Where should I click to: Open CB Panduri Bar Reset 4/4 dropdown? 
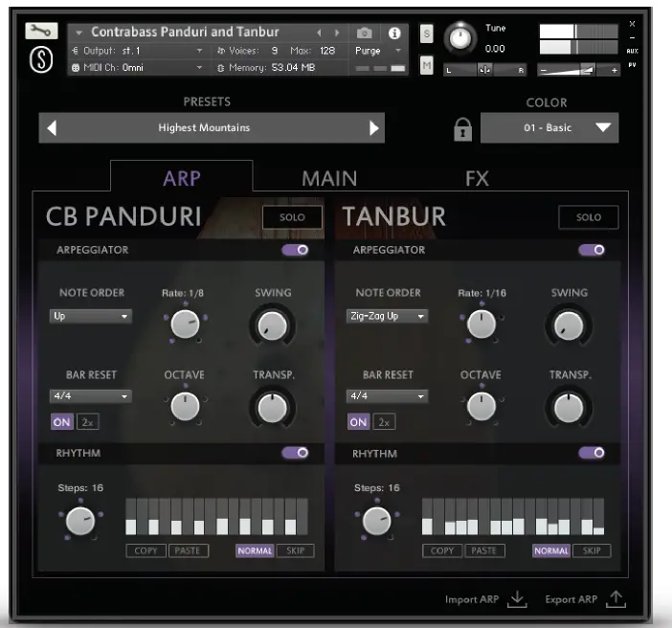pos(91,396)
